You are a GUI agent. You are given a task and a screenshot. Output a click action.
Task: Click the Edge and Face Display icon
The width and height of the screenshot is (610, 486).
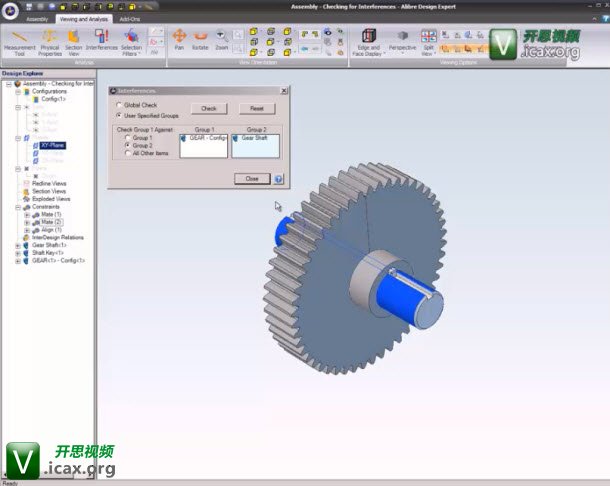click(x=369, y=36)
